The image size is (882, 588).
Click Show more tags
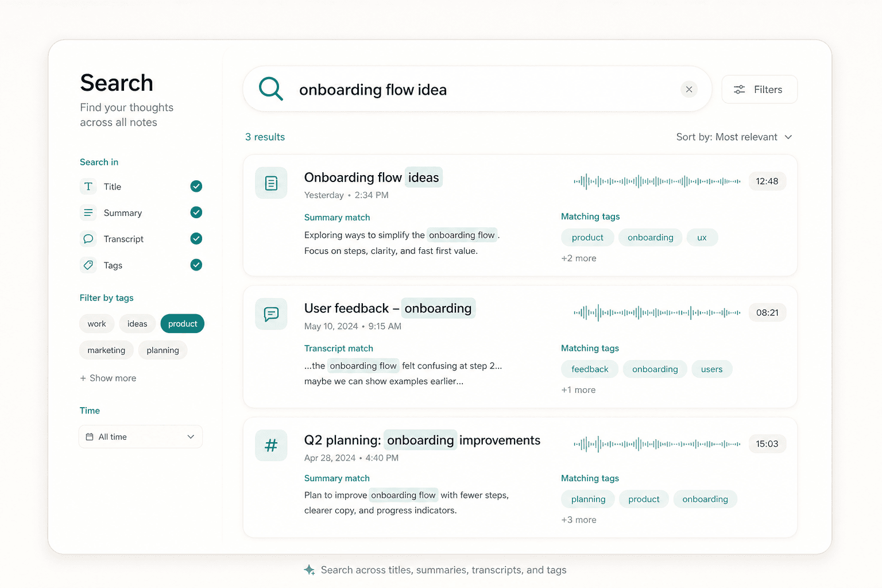(108, 378)
